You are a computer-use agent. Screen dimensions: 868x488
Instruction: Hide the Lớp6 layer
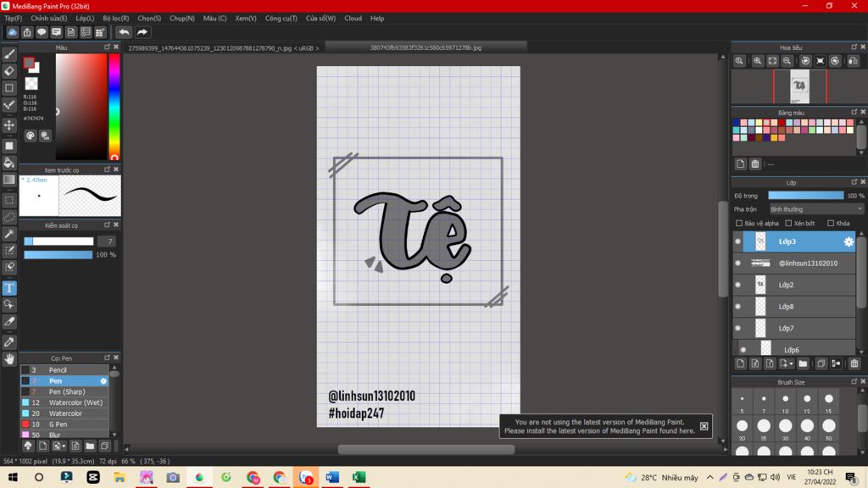(743, 350)
